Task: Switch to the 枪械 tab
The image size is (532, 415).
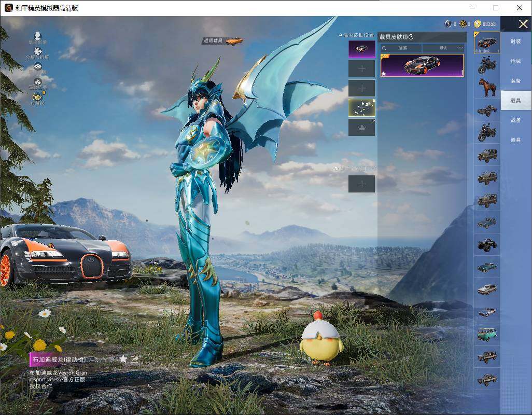Action: [x=515, y=61]
